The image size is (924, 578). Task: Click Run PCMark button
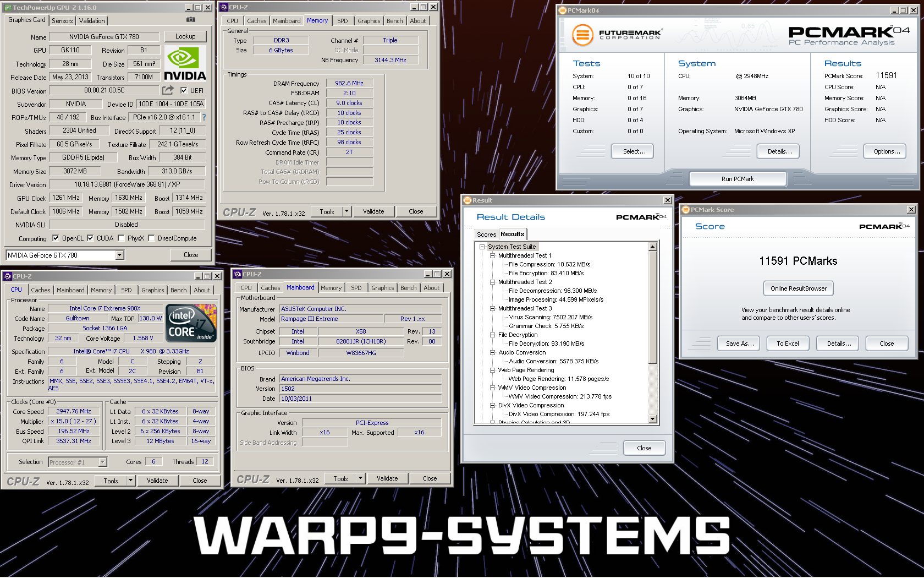click(738, 179)
